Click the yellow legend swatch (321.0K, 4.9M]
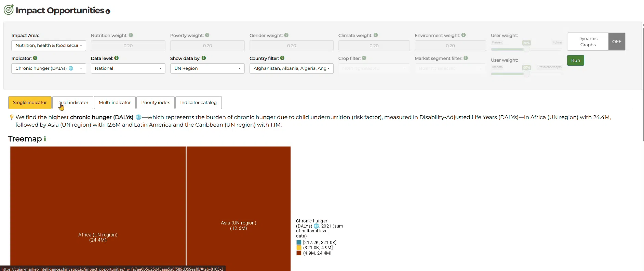This screenshot has height=271, width=644. pyautogui.click(x=299, y=248)
